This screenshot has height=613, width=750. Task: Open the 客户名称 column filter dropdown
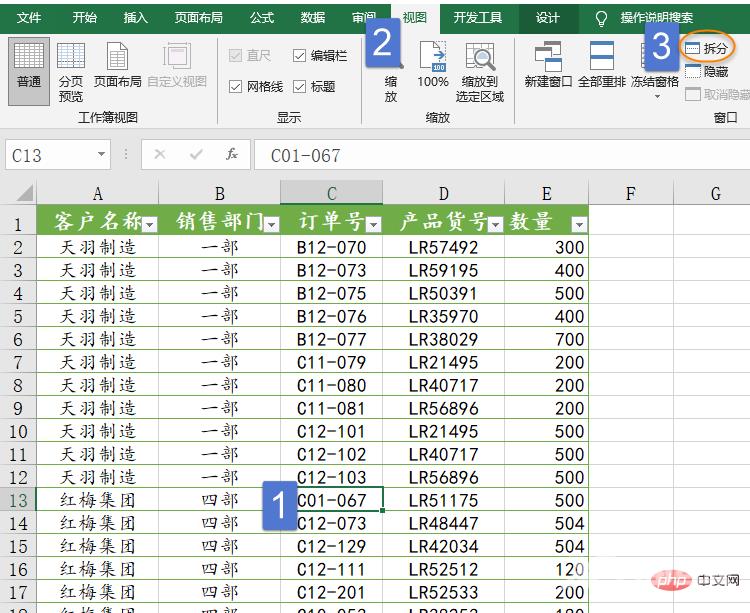click(149, 225)
